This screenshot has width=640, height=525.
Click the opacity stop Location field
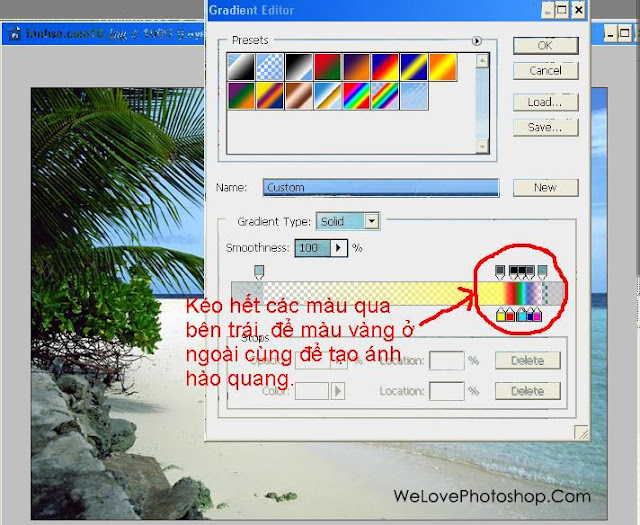(447, 360)
